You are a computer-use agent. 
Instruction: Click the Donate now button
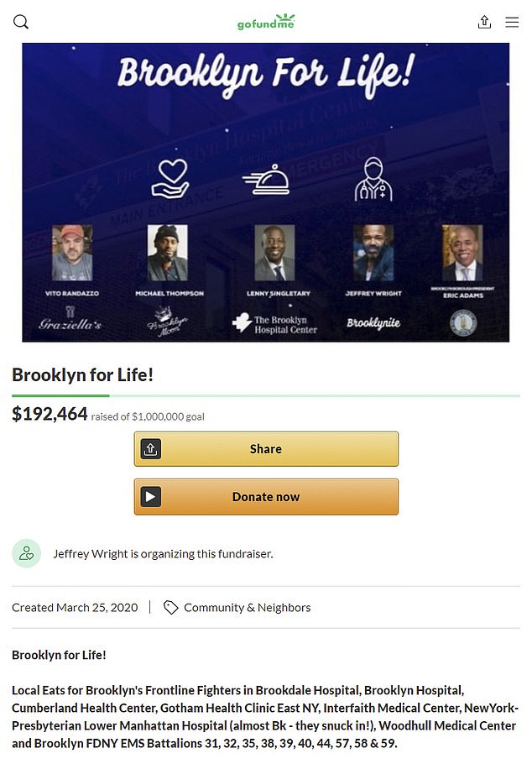[x=266, y=497]
